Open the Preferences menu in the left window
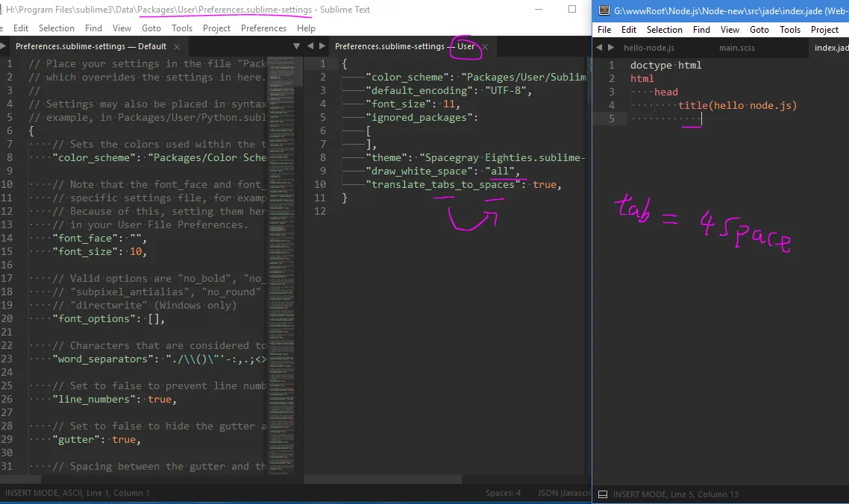Image resolution: width=849 pixels, height=504 pixels. 263,28
